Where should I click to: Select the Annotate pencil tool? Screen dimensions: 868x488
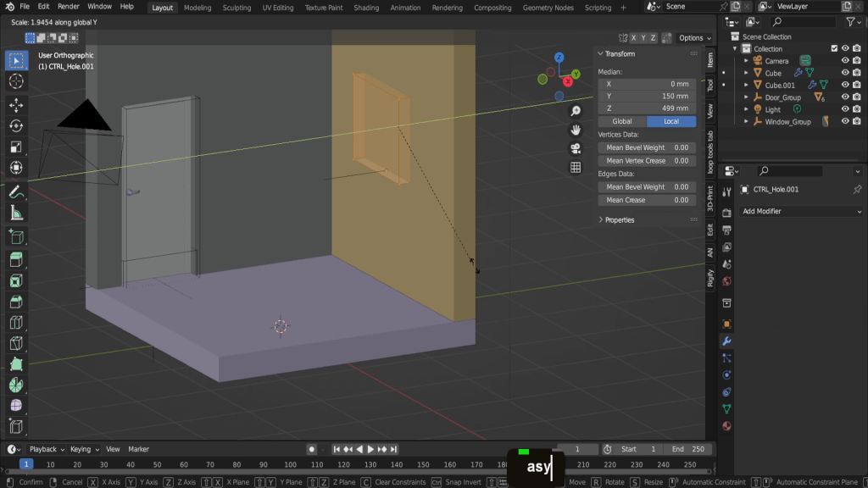[15, 192]
